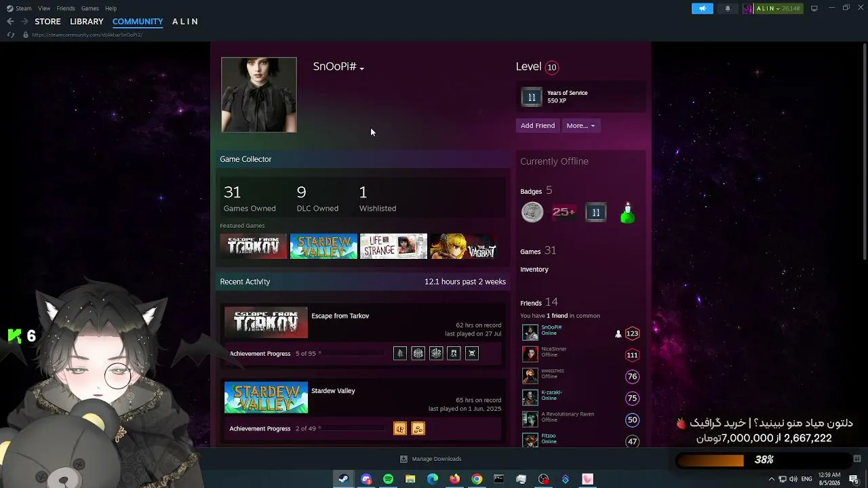Click the Stardew Valley recent activity title
Viewport: 868px width, 488px height.
point(333,390)
